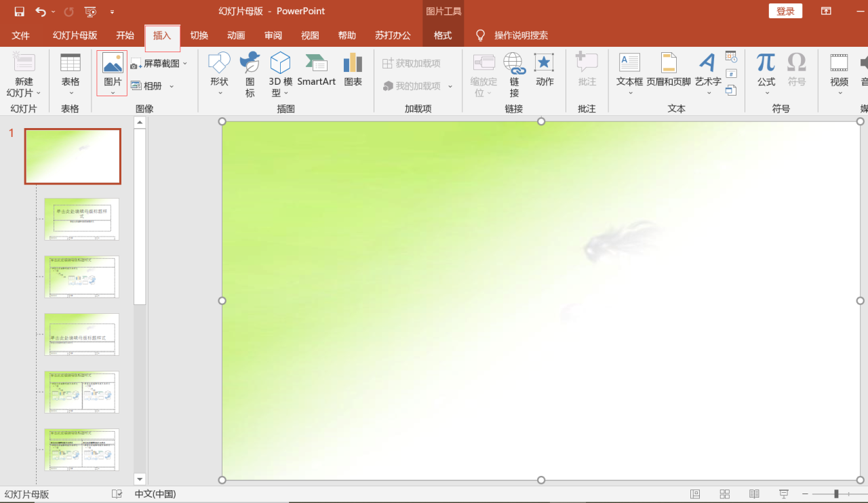Open the 审阅 (Review) ribbon tab
This screenshot has width=868, height=503.
tap(273, 35)
